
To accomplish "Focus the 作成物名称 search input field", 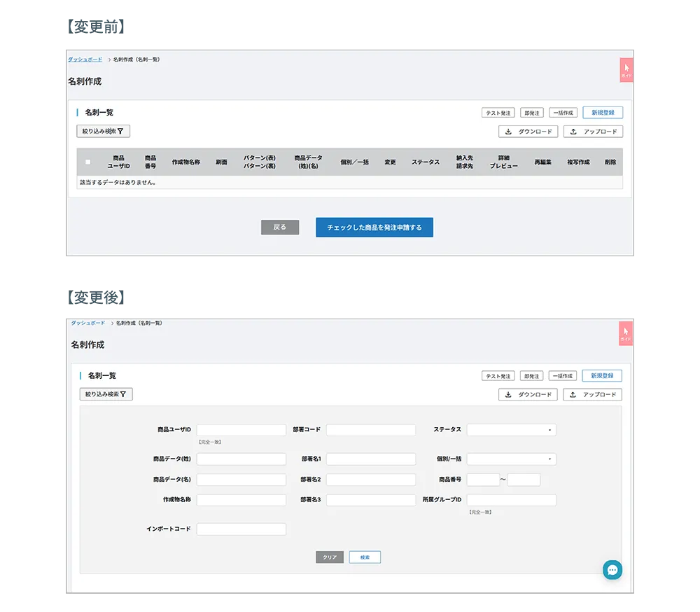I will pos(241,500).
